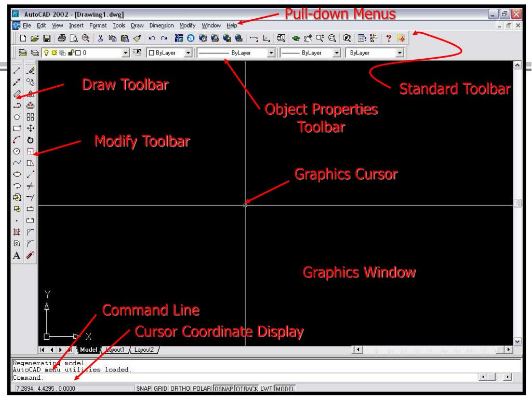Open the linetype ByLayer dropdown

[x=271, y=53]
